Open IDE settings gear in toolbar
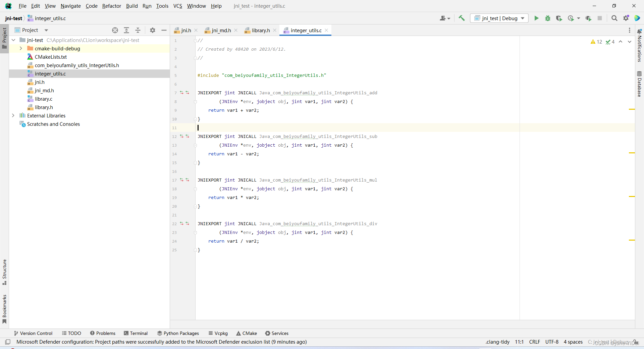Image resolution: width=644 pixels, height=349 pixels. [x=626, y=18]
